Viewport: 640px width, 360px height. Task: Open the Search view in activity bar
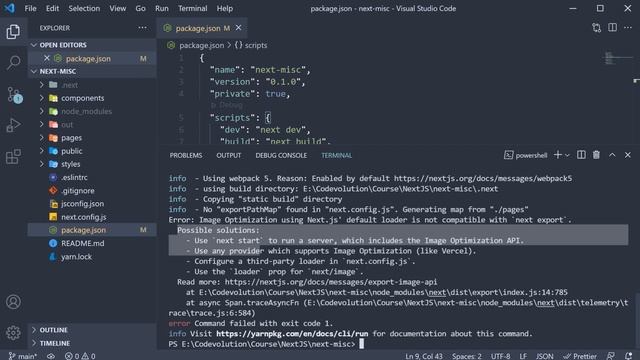click(x=13, y=63)
